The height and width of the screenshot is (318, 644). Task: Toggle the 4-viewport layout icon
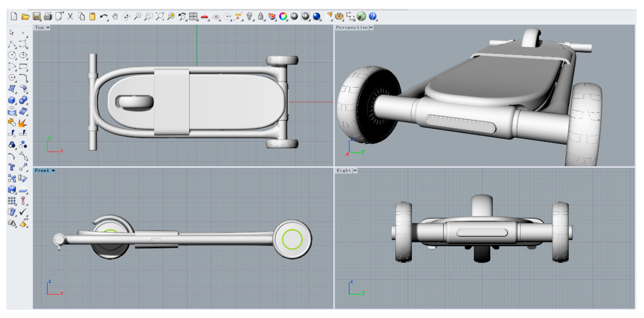pyautogui.click(x=193, y=17)
